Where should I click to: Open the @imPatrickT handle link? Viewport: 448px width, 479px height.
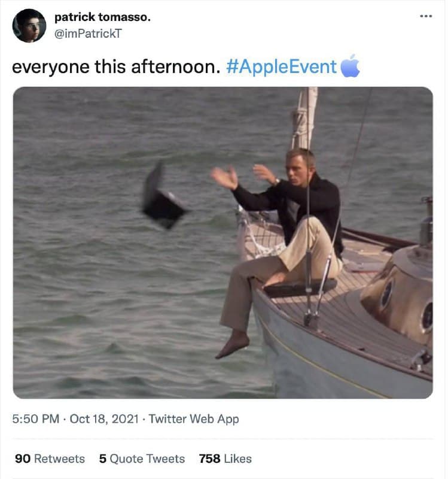coord(88,34)
